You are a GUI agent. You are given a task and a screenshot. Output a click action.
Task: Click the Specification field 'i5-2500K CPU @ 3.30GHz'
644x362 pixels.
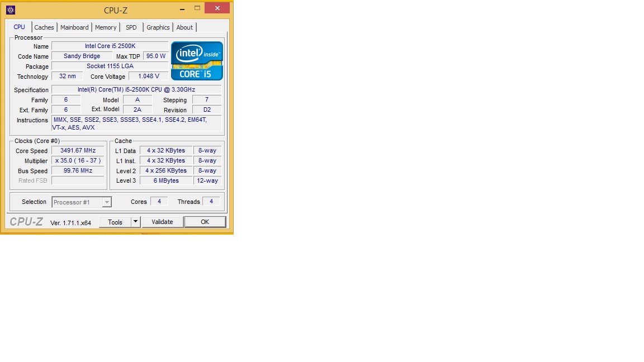click(136, 89)
